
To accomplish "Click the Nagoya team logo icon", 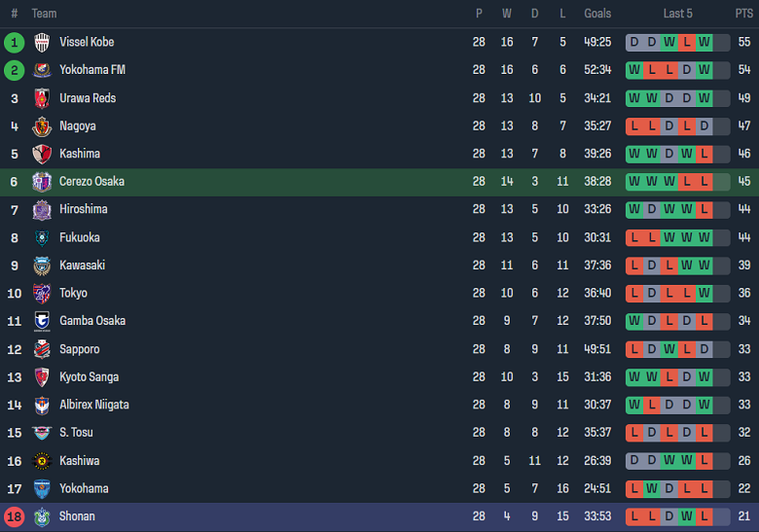I will pyautogui.click(x=42, y=126).
